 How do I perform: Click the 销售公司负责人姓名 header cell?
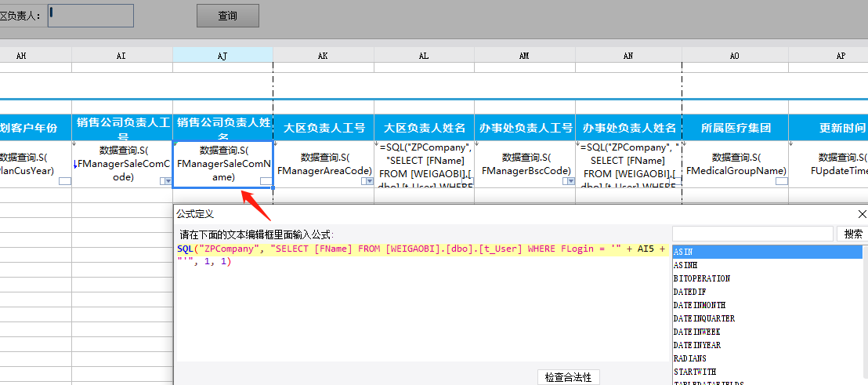pyautogui.click(x=222, y=128)
